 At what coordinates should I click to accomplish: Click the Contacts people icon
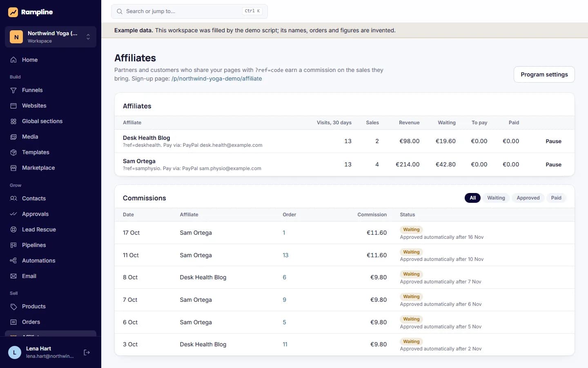pos(13,198)
